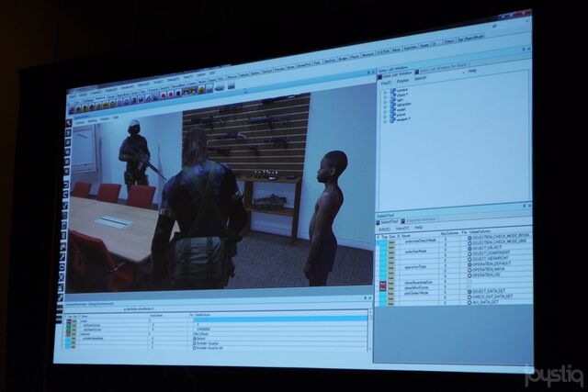Select the 'chara *' entry in Data List
Screen dimensions: 588x392
tap(402, 95)
